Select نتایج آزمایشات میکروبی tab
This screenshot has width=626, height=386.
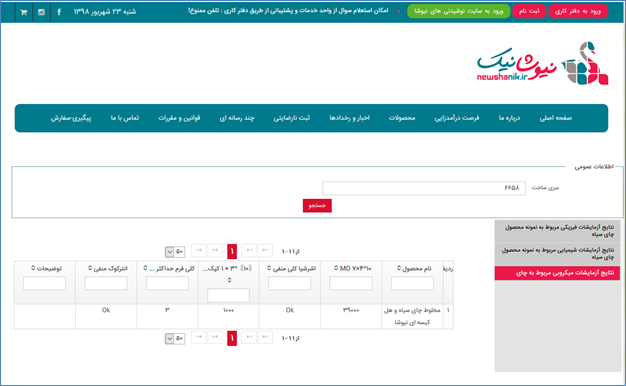557,273
